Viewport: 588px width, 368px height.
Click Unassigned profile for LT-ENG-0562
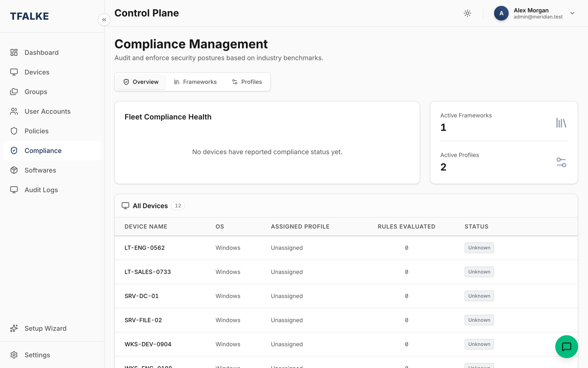[287, 248]
